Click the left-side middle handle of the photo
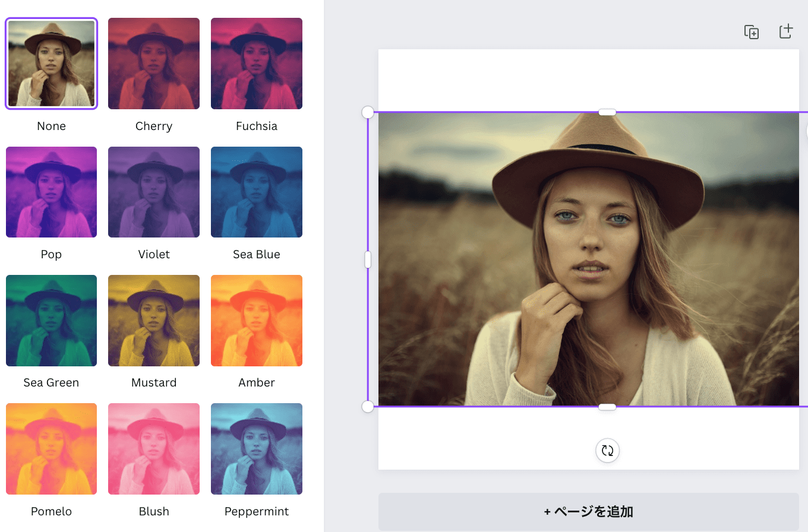 [x=368, y=259]
